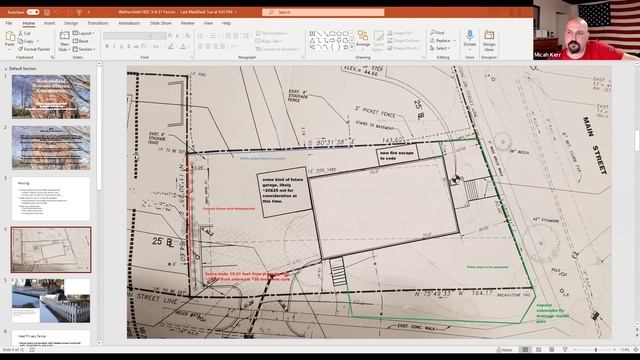This screenshot has height=360, width=640.
Task: Click the Find button
Action: point(437,33)
